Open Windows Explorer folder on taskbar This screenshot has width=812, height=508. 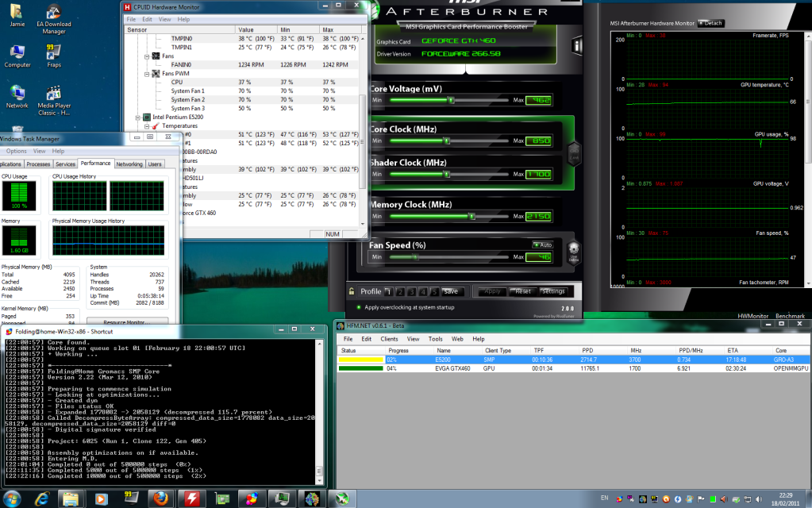[x=71, y=498]
